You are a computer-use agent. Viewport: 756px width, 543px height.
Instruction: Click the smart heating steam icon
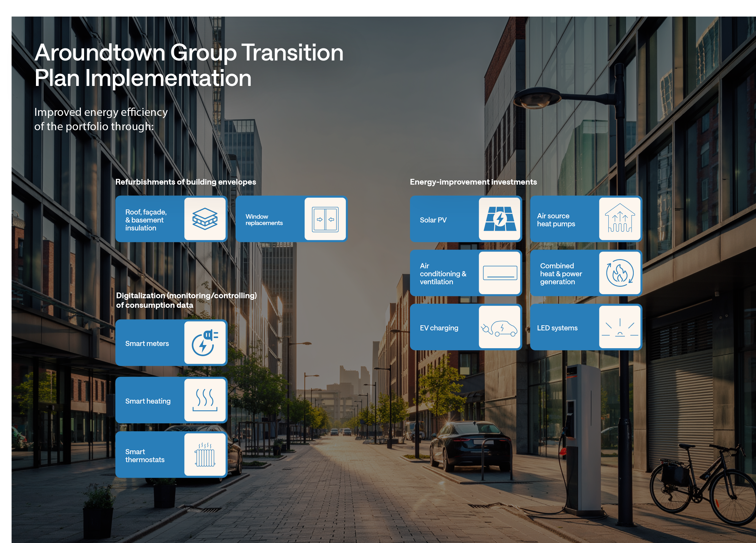tap(205, 400)
